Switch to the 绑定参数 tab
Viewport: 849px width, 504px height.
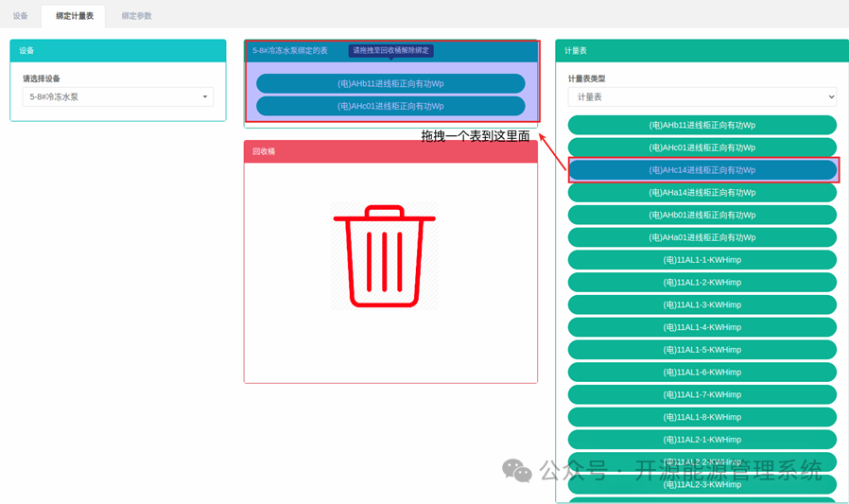(136, 16)
